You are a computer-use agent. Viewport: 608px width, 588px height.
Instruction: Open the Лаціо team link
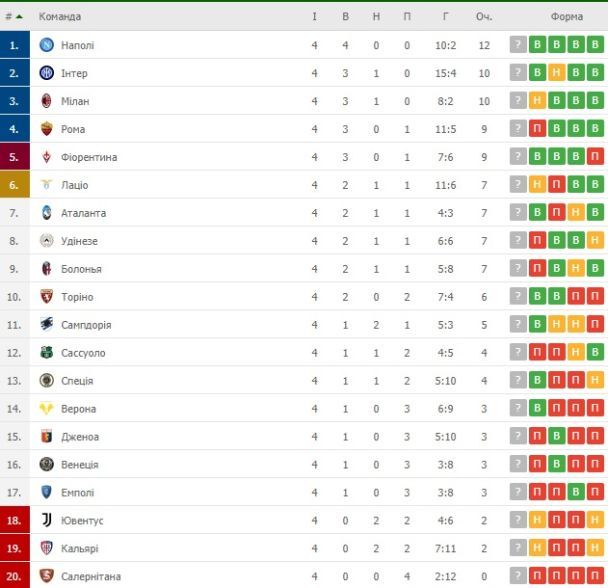[x=74, y=185]
